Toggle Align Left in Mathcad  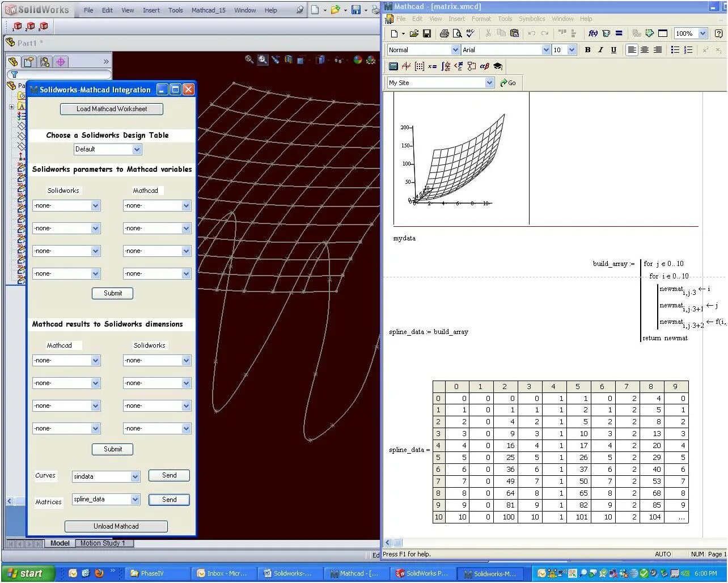point(632,50)
